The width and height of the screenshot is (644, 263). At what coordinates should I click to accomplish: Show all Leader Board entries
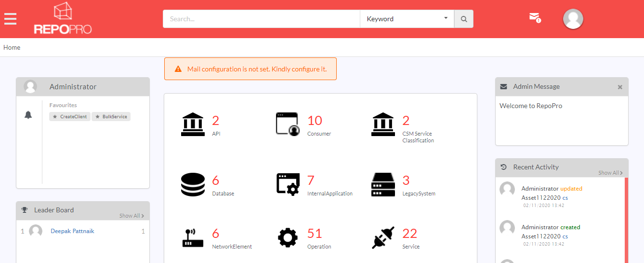coord(131,216)
